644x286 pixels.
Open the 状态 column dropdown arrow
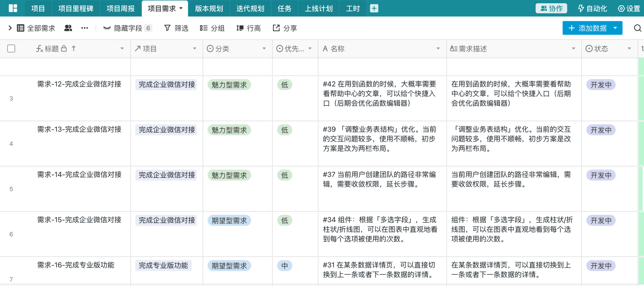coord(629,49)
